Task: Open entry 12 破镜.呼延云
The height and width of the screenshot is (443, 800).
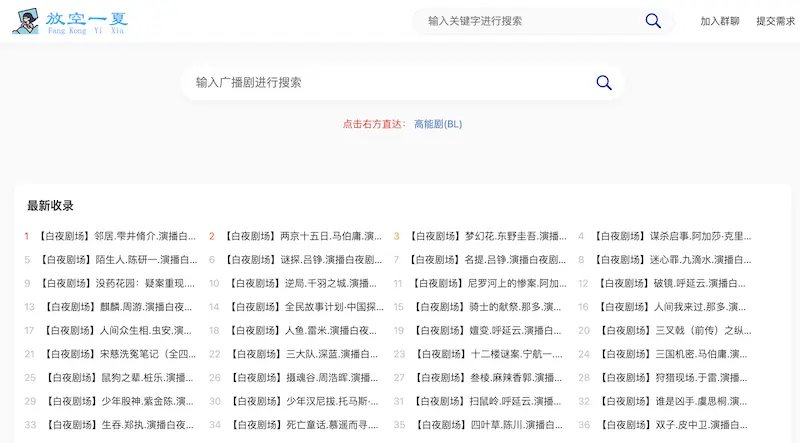Action: coord(672,283)
